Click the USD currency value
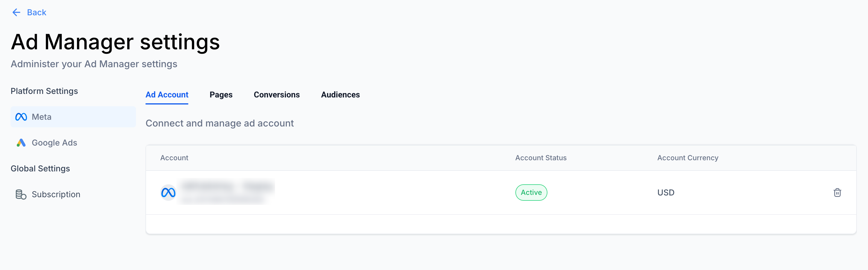 point(666,193)
